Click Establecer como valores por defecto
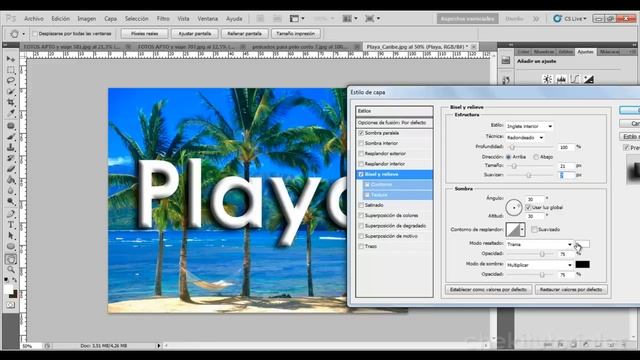This screenshot has height=360, width=640. click(489, 289)
